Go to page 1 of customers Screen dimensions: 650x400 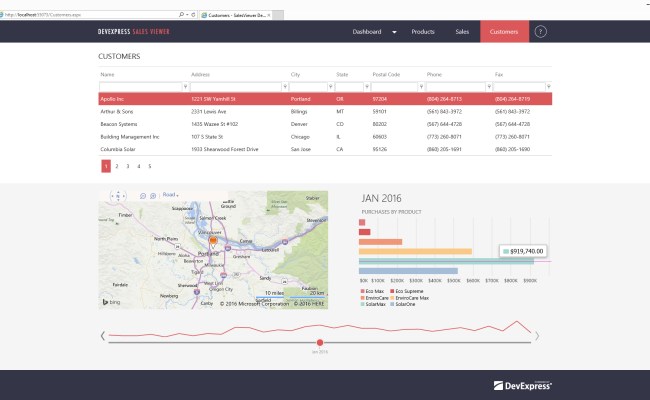coord(106,166)
